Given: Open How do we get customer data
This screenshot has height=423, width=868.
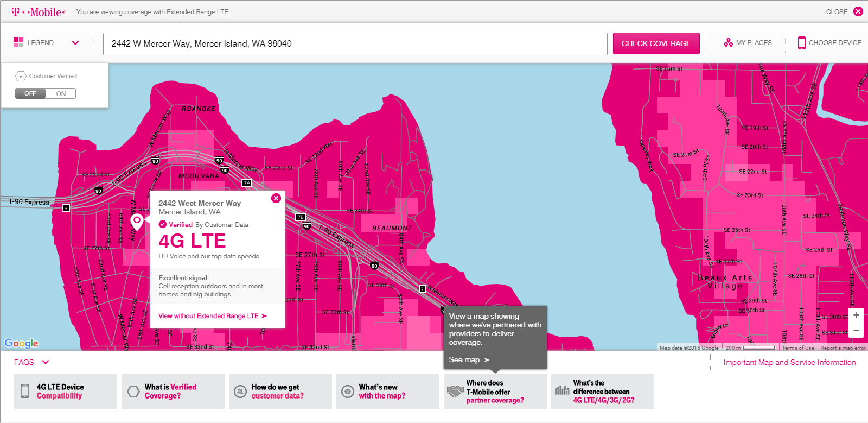Looking at the screenshot, I should coord(280,391).
